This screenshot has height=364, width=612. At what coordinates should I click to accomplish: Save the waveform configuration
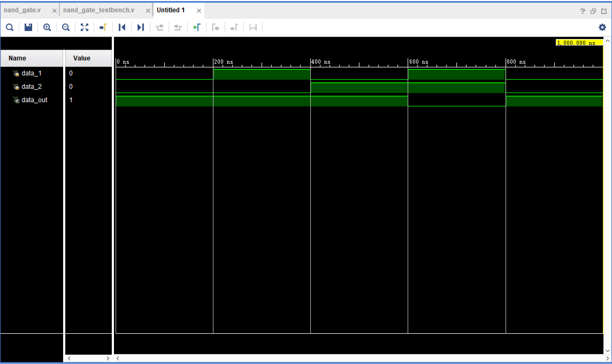click(28, 27)
